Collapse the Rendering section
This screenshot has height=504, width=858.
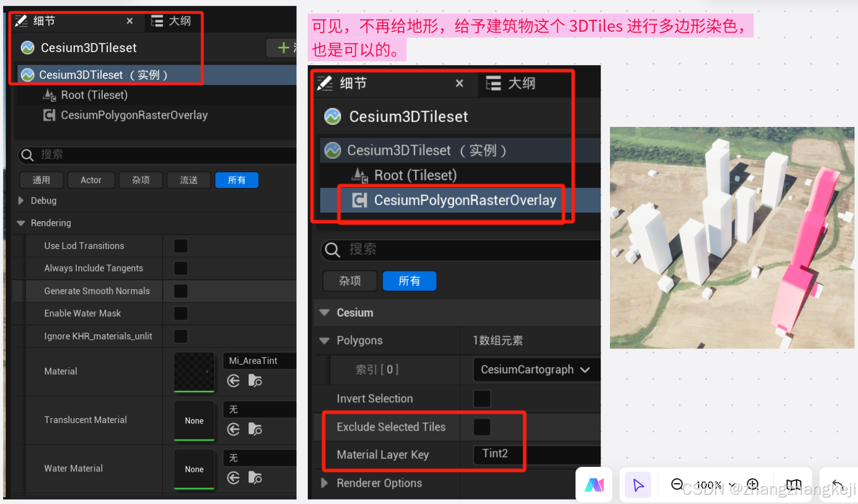(x=21, y=223)
